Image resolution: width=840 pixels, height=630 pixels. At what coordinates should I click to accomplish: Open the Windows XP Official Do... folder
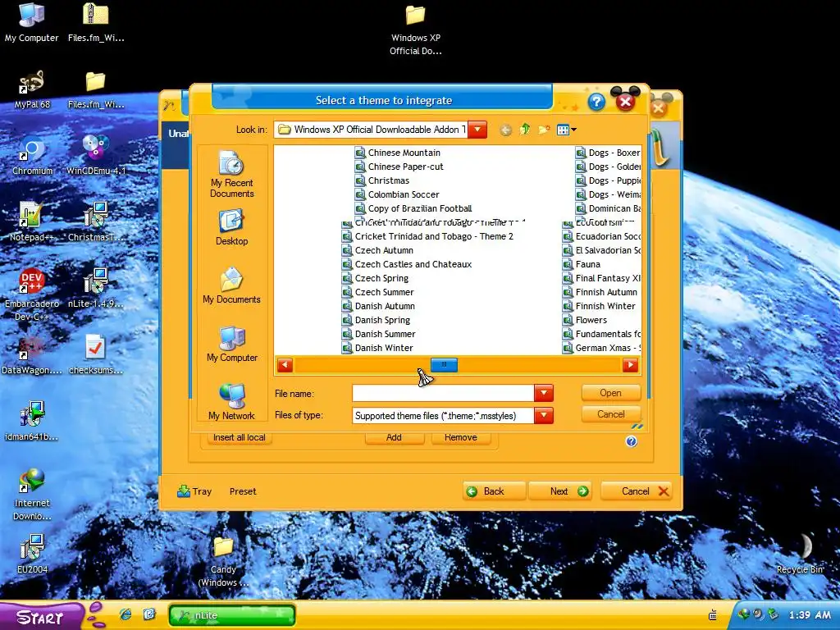click(x=416, y=30)
